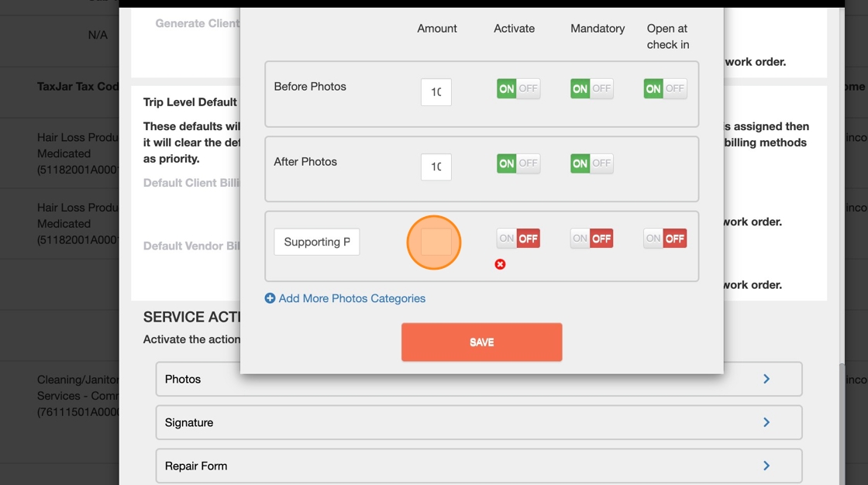Toggle Before Photos Activate switch
868x485 pixels.
[518, 88]
